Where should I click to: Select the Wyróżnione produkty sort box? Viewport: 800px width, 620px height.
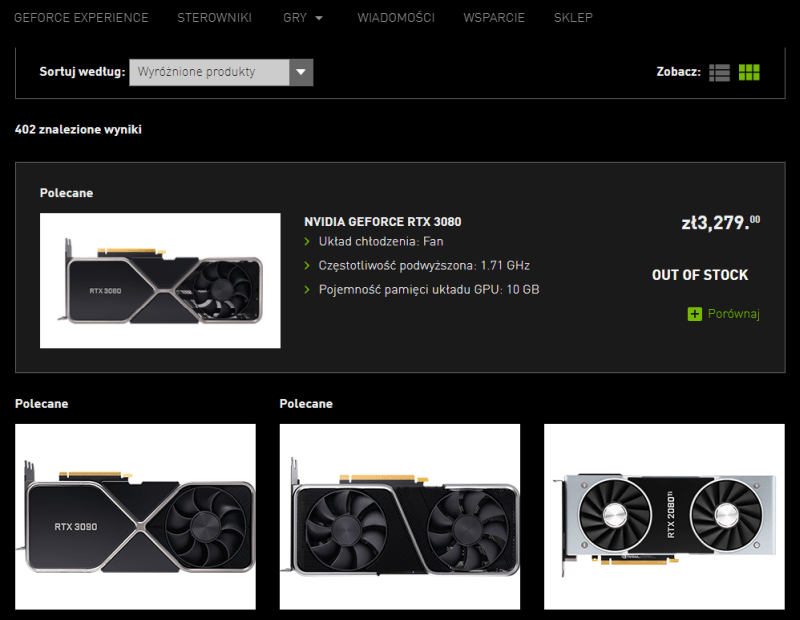209,72
